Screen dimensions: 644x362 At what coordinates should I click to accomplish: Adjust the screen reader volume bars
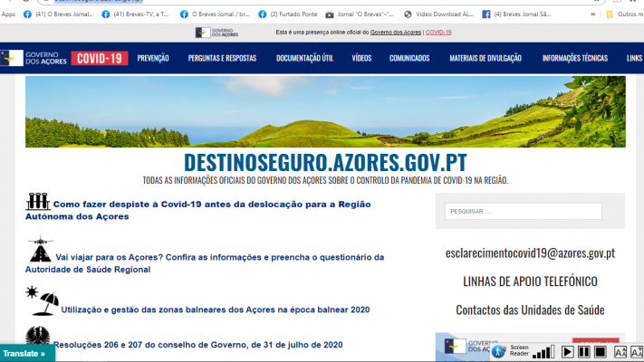click(545, 351)
